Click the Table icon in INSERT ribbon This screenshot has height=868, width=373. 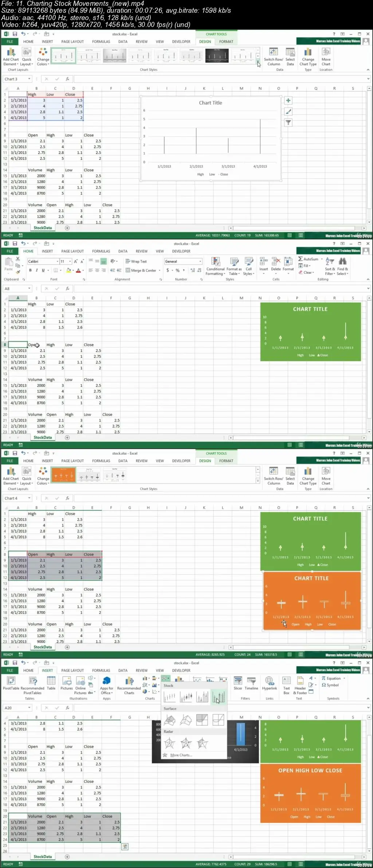point(51,681)
